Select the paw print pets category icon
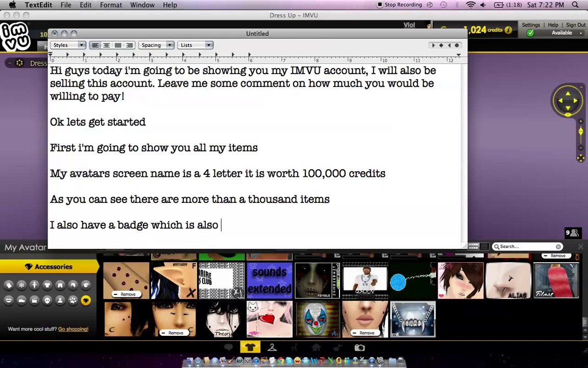Image resolution: width=588 pixels, height=368 pixels. click(x=73, y=301)
